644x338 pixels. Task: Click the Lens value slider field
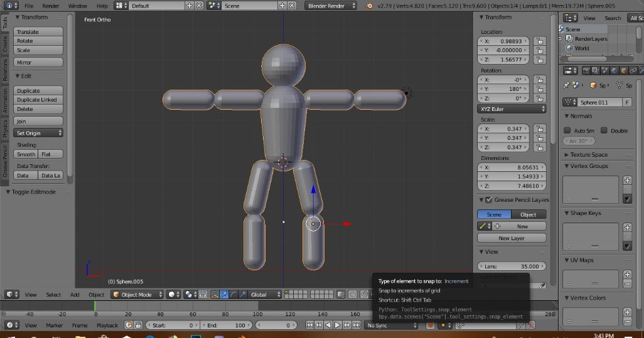(512, 266)
